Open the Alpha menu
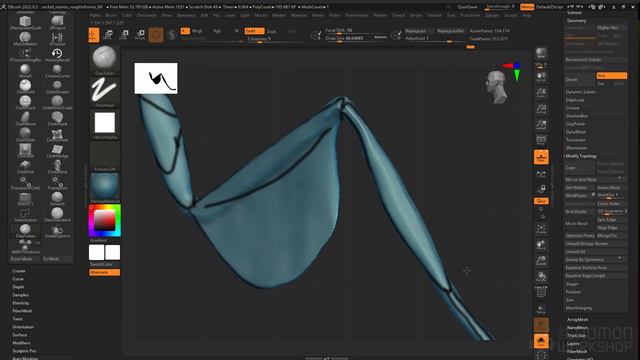This screenshot has height=360, width=640. coord(95,15)
